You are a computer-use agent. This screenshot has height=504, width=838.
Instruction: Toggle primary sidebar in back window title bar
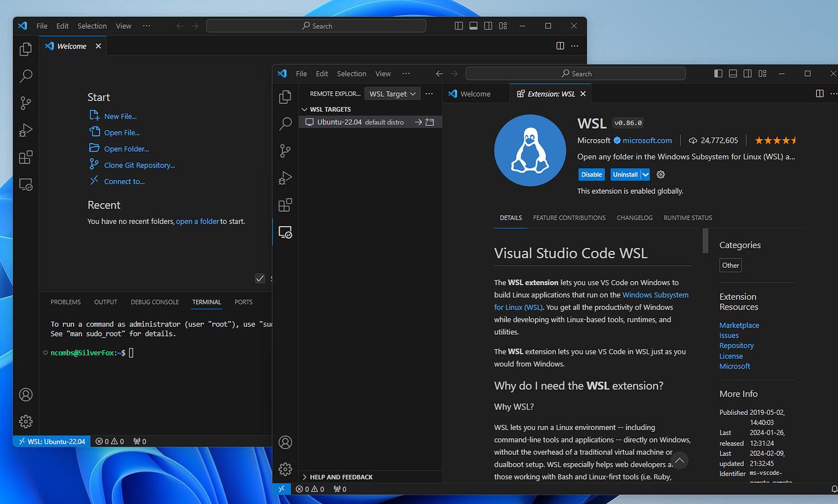(459, 26)
